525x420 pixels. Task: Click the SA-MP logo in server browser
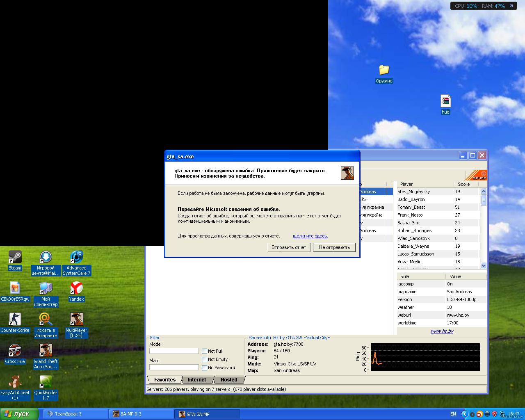pos(476,175)
